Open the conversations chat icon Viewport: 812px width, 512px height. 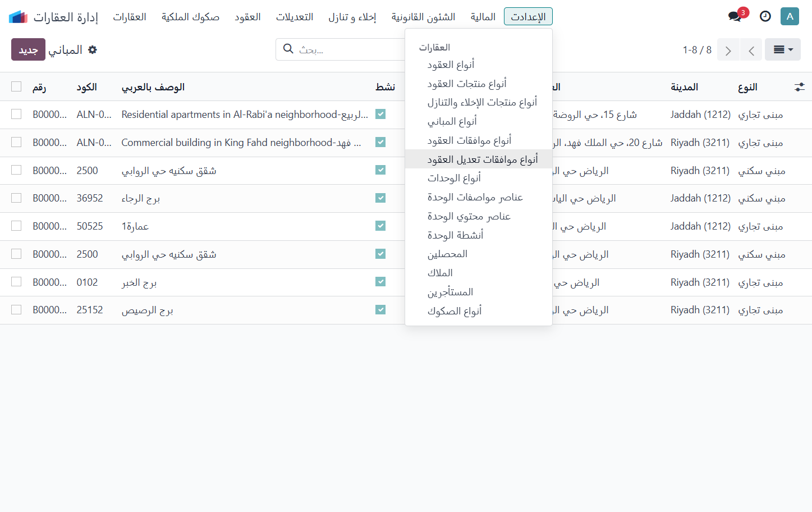[x=735, y=16]
